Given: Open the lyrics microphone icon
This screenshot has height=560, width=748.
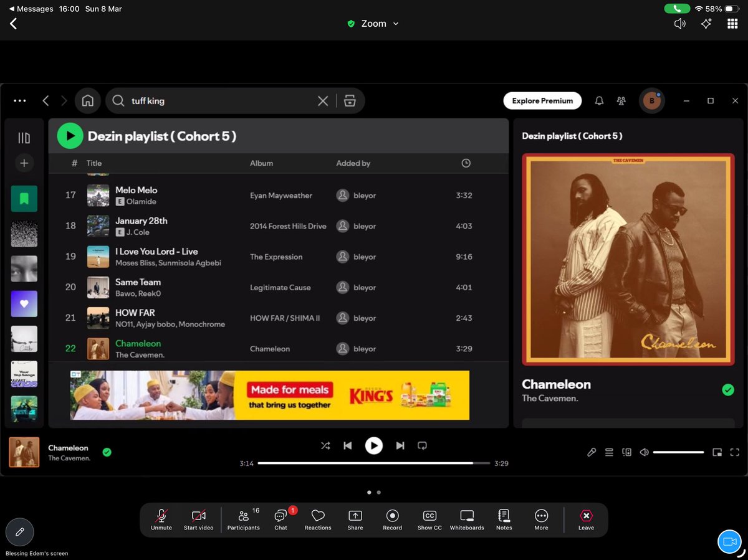Looking at the screenshot, I should coord(592,452).
